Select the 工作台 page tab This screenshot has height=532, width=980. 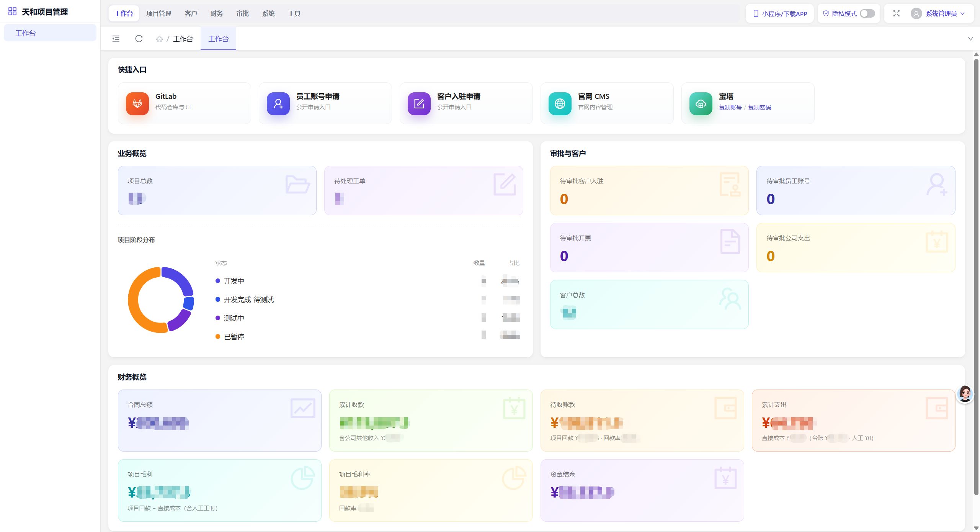pyautogui.click(x=218, y=39)
